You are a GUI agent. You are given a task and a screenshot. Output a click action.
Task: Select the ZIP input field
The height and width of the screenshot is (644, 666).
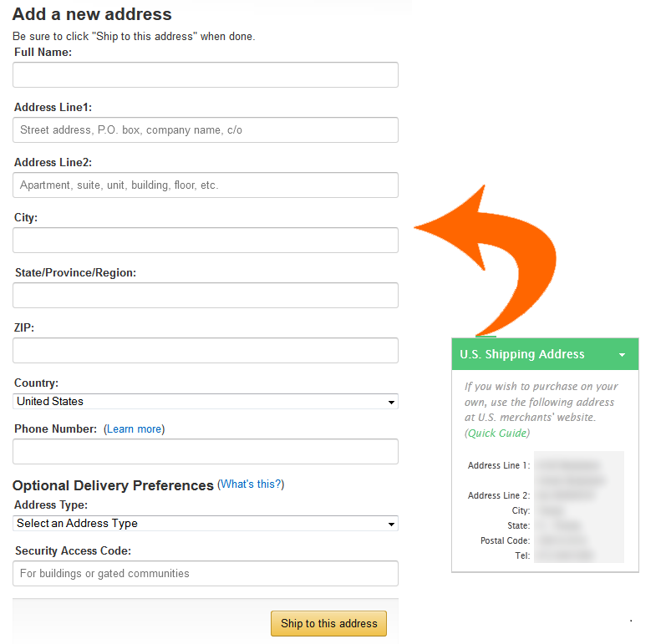(206, 351)
